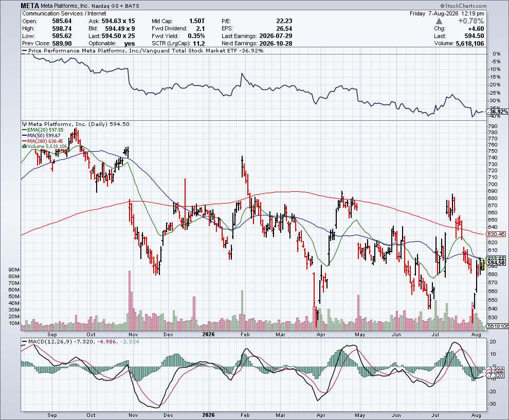
Task: Click the candlestick icon before Meta Platforms (Daily)
Action: pyautogui.click(x=24, y=124)
